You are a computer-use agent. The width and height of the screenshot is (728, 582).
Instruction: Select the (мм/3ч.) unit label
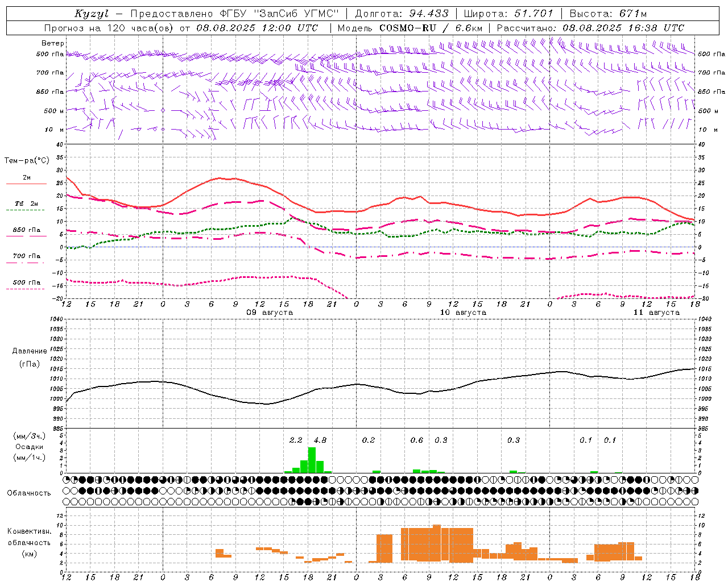[30, 436]
